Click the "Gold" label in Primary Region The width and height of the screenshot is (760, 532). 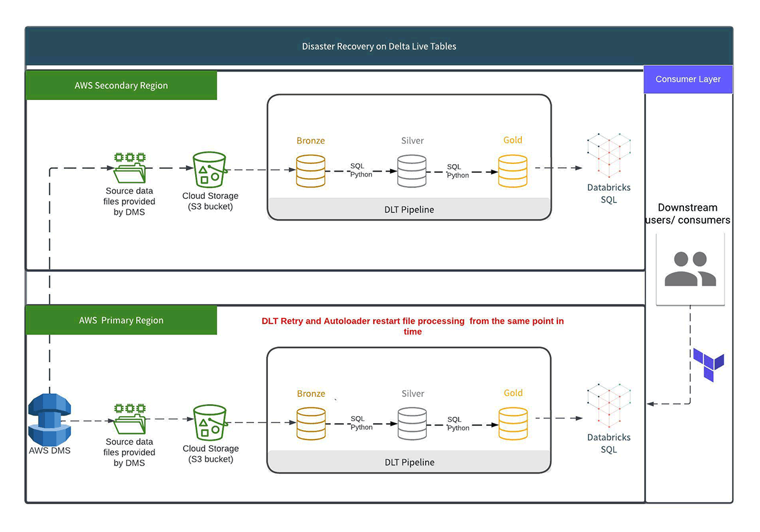(x=513, y=393)
